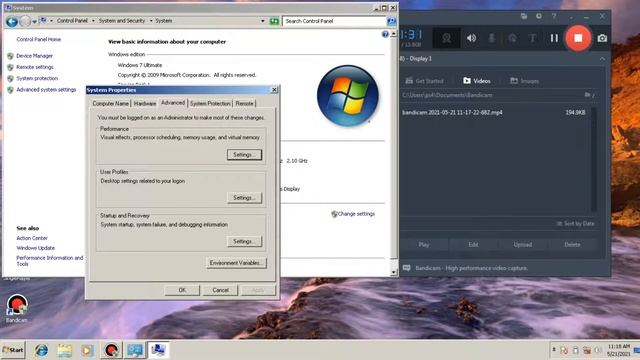Open the Hardware tab

click(145, 104)
